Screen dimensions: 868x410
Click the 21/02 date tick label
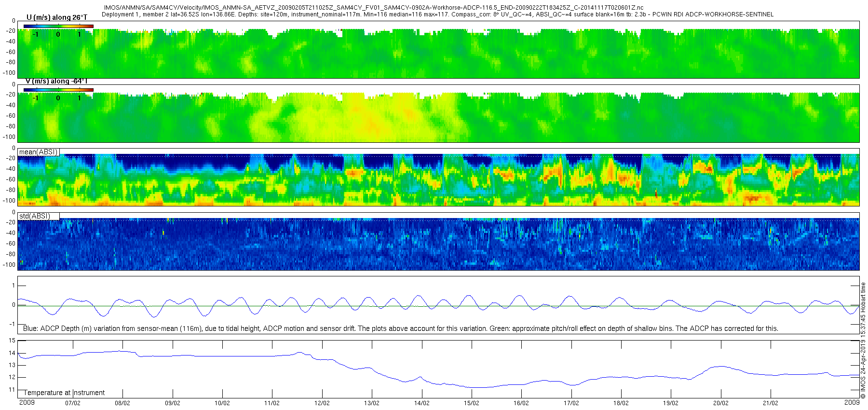point(771,403)
